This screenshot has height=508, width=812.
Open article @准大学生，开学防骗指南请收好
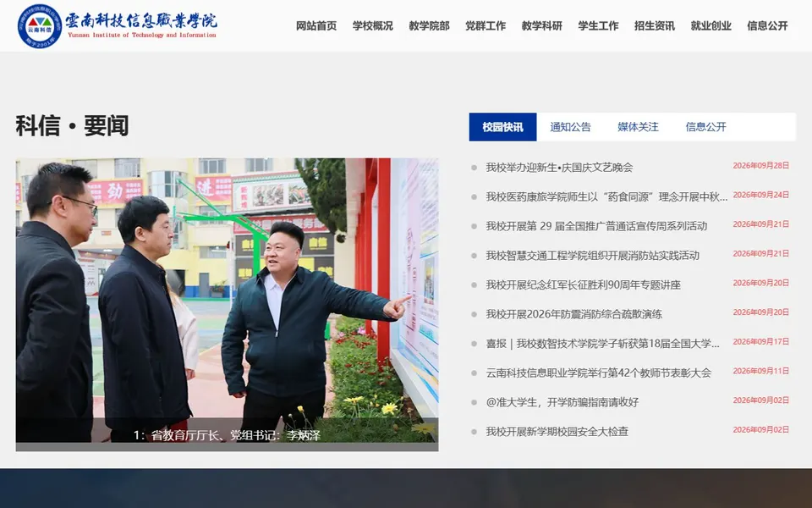[562, 402]
